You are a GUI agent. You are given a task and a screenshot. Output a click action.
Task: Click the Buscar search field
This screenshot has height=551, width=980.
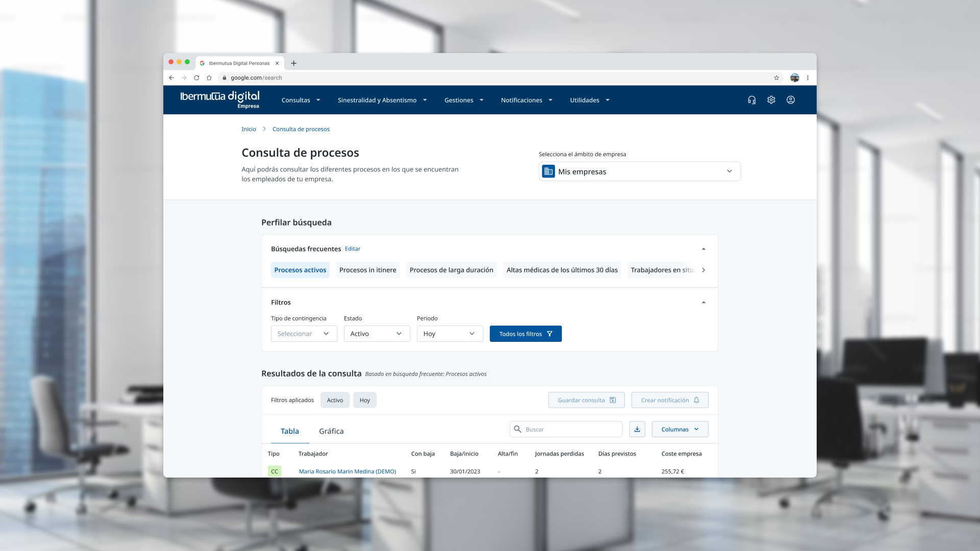(566, 429)
